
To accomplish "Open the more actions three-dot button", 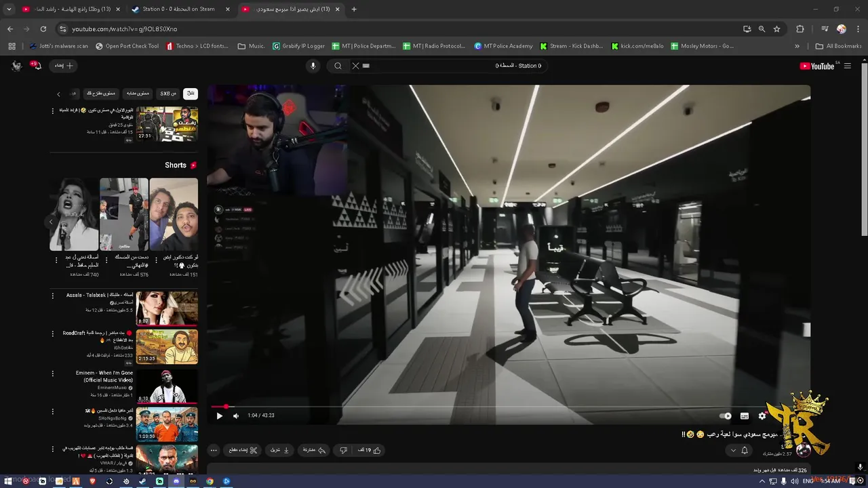I will [214, 450].
